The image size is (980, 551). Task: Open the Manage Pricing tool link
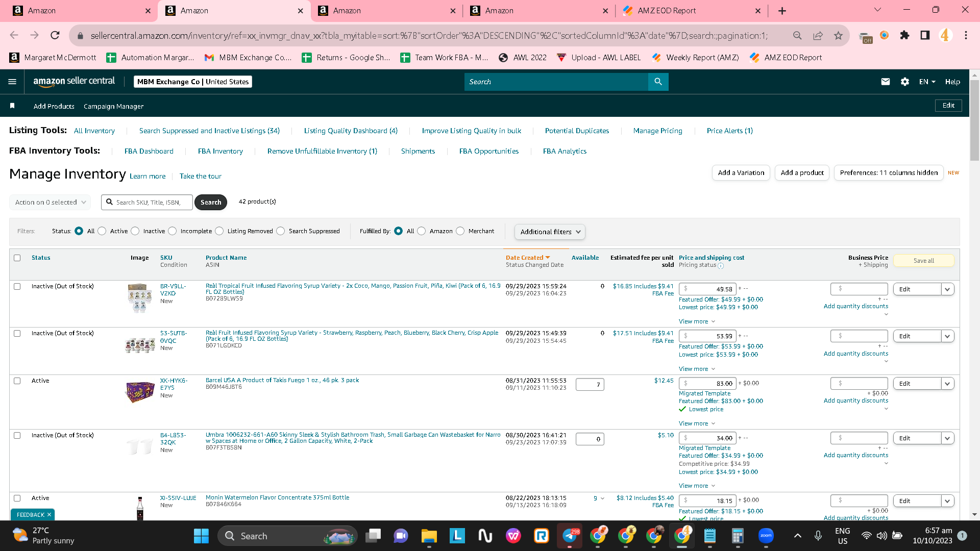tap(658, 131)
